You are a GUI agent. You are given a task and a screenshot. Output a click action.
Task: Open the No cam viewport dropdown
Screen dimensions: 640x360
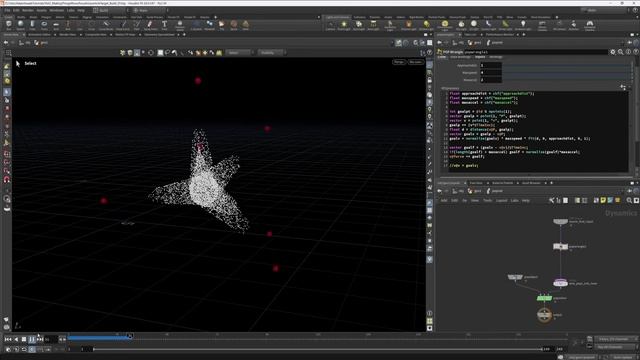(416, 62)
